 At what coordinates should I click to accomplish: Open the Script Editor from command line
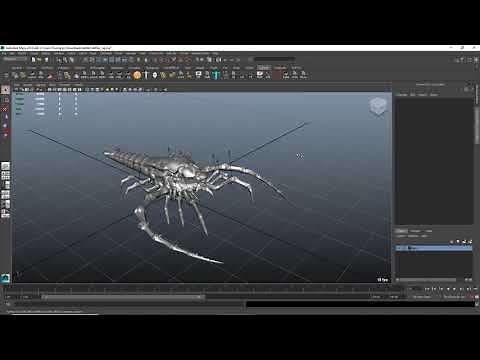pos(477,304)
